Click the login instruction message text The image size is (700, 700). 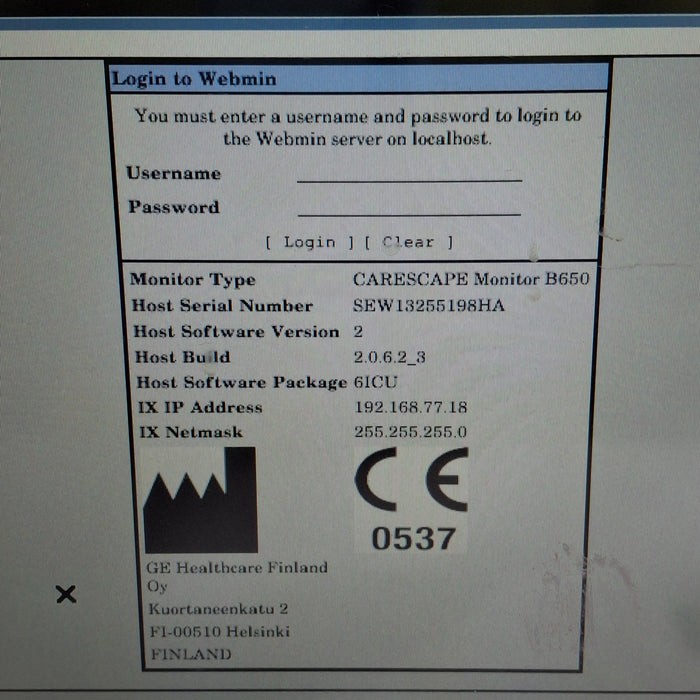click(358, 128)
